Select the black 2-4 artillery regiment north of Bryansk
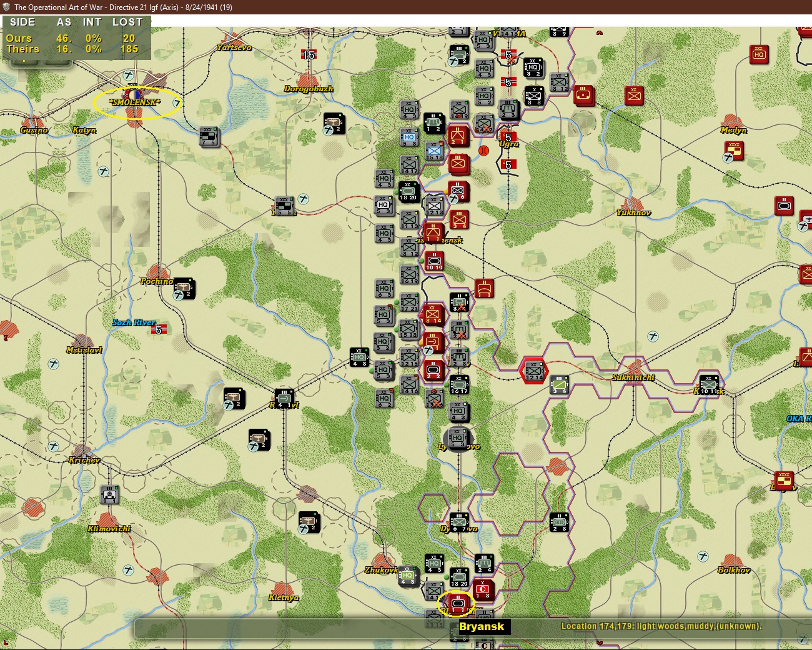 [484, 564]
